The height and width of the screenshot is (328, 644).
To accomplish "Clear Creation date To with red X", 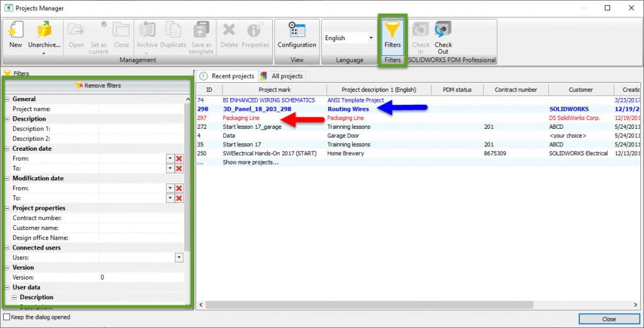I will click(x=179, y=169).
